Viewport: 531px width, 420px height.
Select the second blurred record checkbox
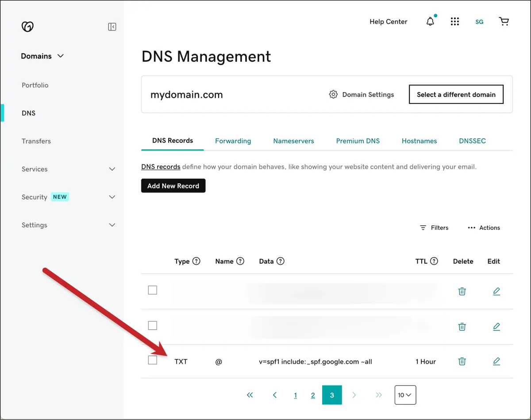point(153,325)
